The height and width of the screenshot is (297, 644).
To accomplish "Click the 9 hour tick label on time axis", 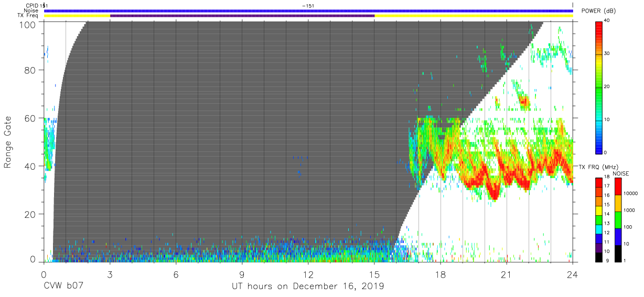I will pyautogui.click(x=242, y=274).
